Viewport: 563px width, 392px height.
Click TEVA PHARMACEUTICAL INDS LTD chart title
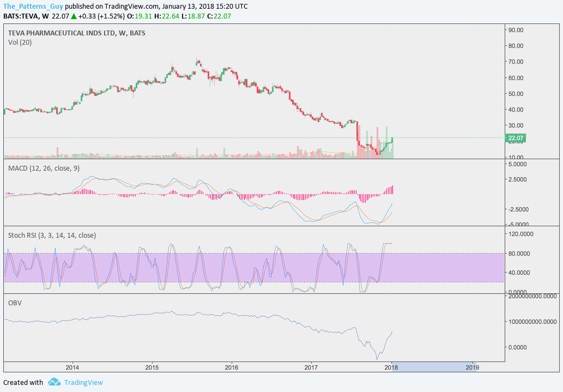76,33
